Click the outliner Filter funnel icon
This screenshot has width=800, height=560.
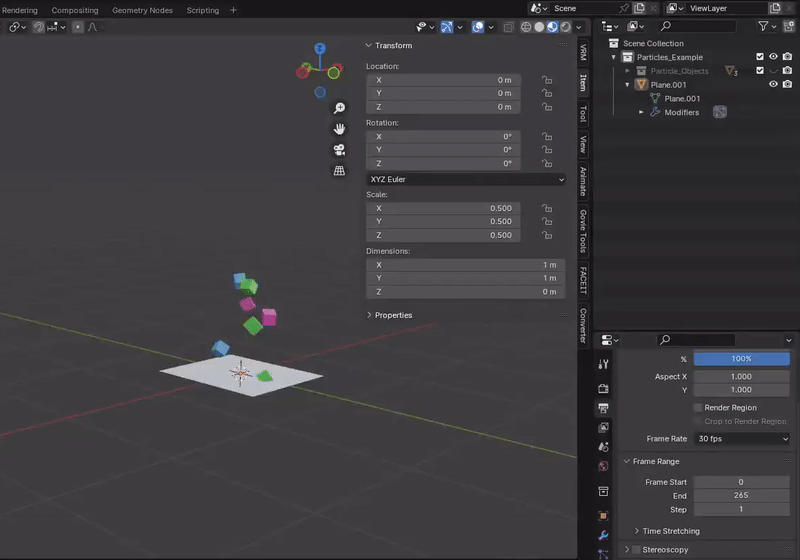tap(763, 26)
